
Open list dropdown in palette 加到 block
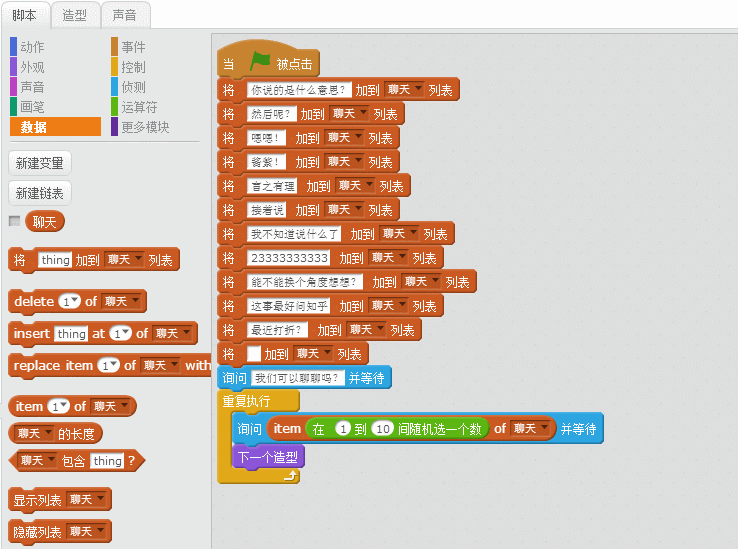pos(125,259)
